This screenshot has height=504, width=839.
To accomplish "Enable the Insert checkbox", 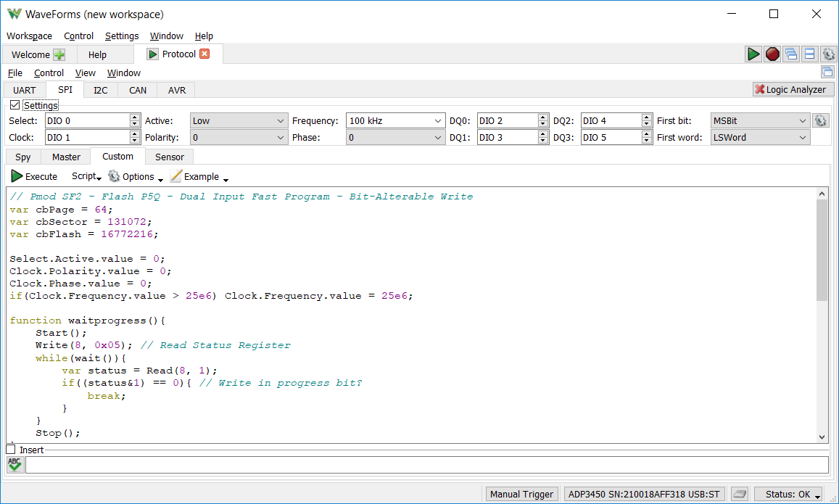I will coord(11,450).
